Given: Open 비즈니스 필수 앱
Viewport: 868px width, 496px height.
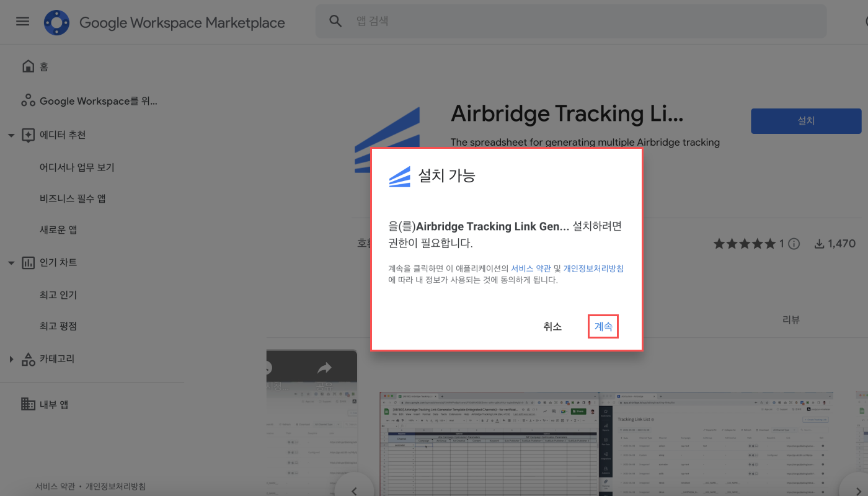Looking at the screenshot, I should click(x=73, y=198).
